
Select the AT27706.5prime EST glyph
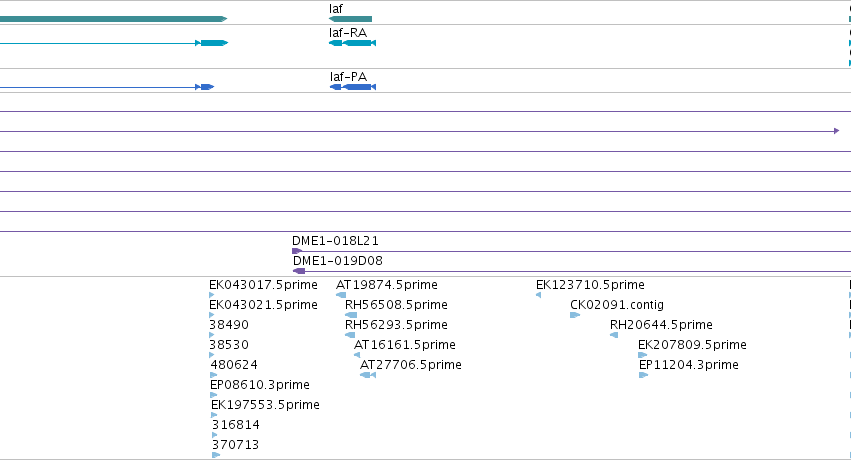click(368, 375)
